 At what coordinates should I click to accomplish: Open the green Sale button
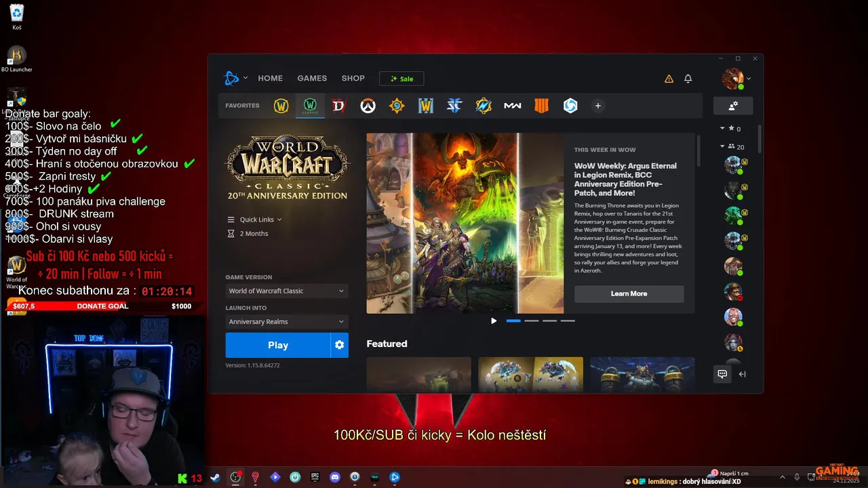point(401,79)
